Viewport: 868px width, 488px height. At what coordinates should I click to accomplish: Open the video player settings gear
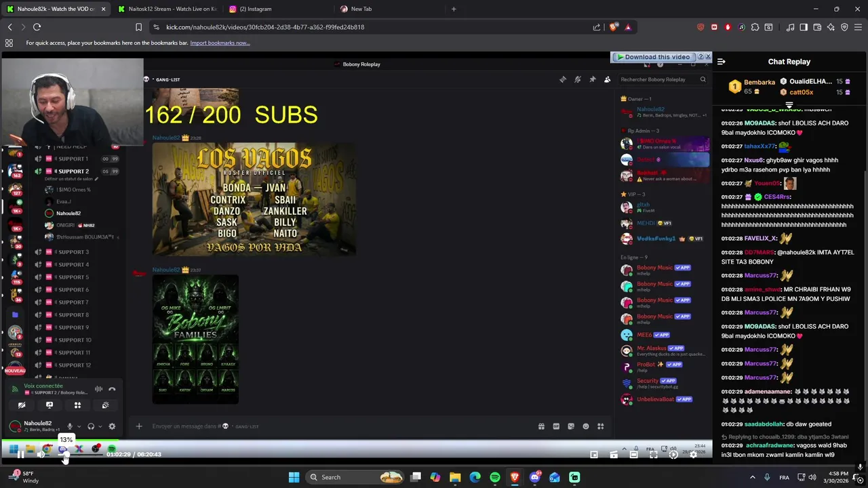coord(693,455)
